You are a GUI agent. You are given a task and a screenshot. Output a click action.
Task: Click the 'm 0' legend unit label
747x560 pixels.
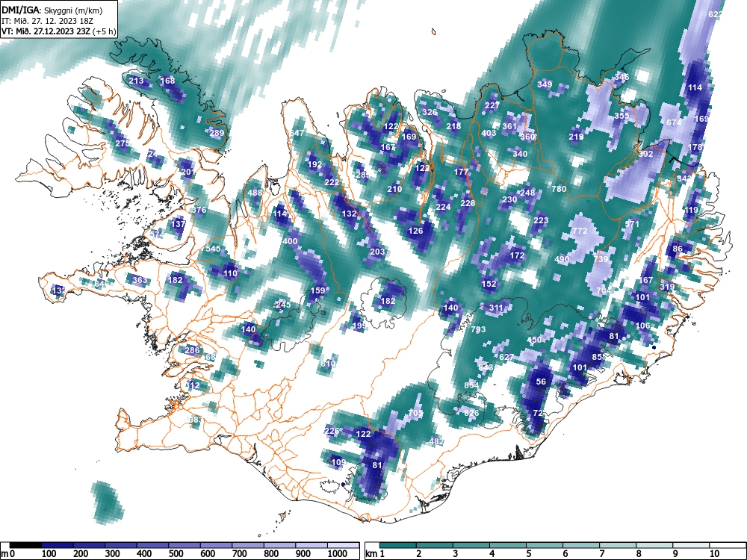(8, 554)
